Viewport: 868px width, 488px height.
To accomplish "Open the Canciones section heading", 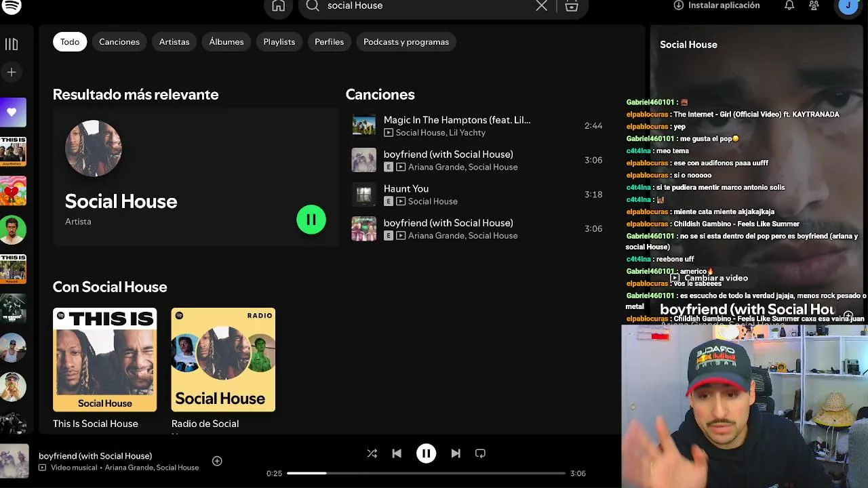I will click(x=380, y=95).
